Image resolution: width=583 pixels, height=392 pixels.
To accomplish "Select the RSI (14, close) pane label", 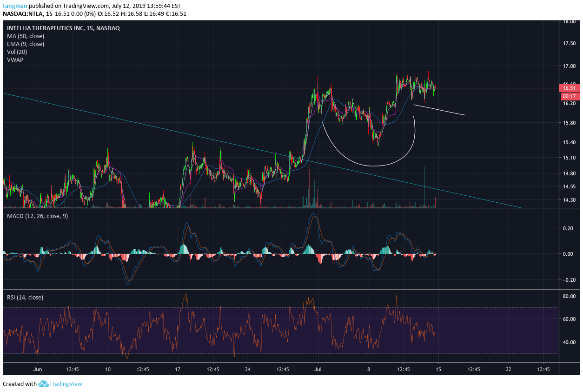I will coord(25,297).
